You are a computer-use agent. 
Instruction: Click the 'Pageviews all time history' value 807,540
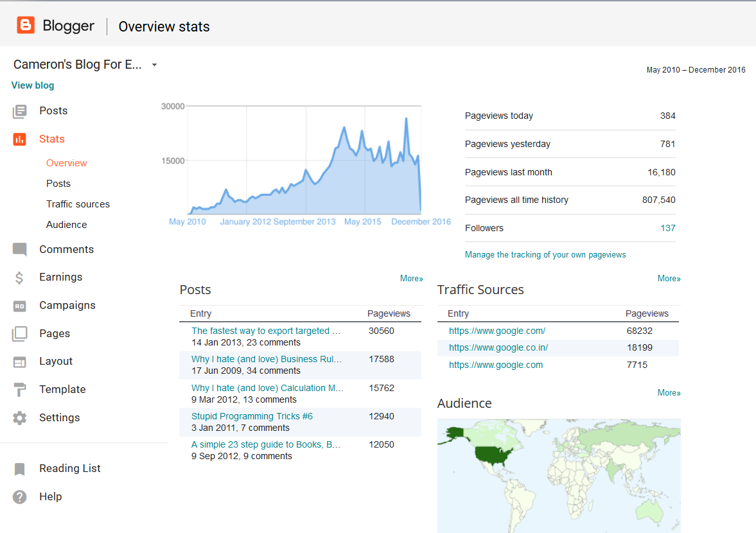click(658, 200)
